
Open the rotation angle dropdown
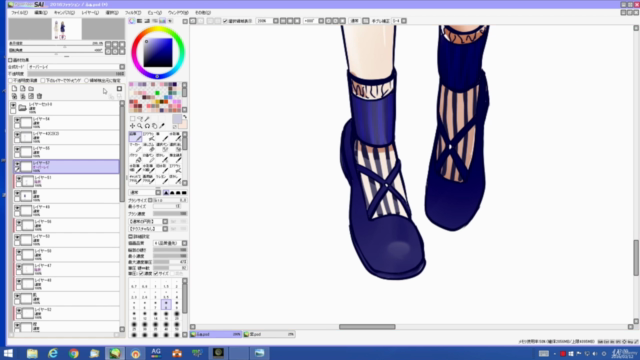pos(321,21)
